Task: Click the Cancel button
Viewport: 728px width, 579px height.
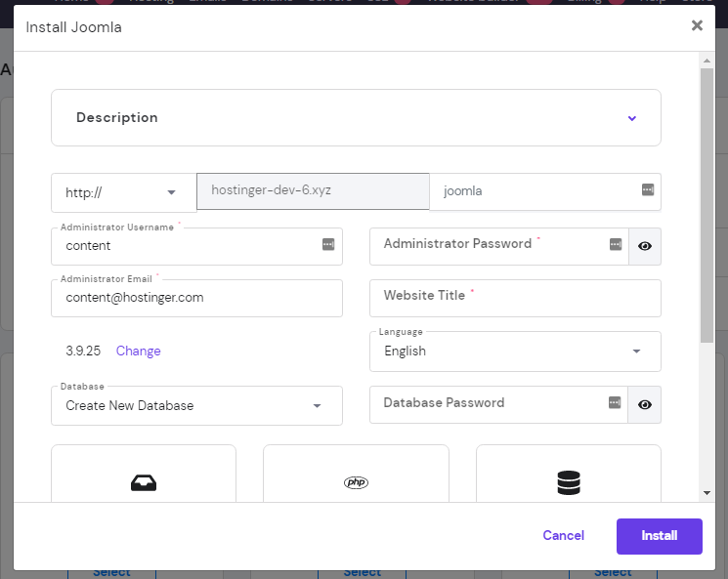Action: (563, 536)
